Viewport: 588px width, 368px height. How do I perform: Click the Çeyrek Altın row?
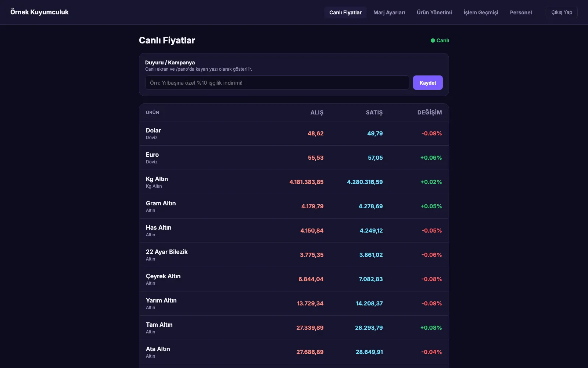click(294, 279)
